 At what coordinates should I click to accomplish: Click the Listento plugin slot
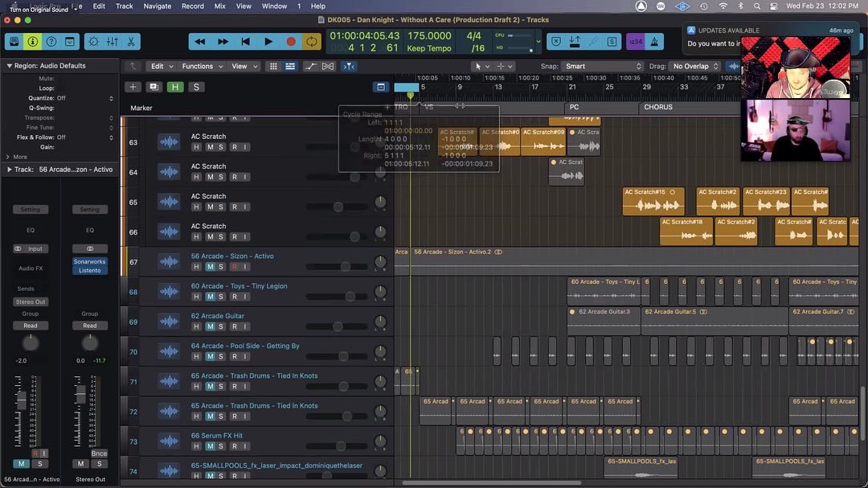[89, 270]
